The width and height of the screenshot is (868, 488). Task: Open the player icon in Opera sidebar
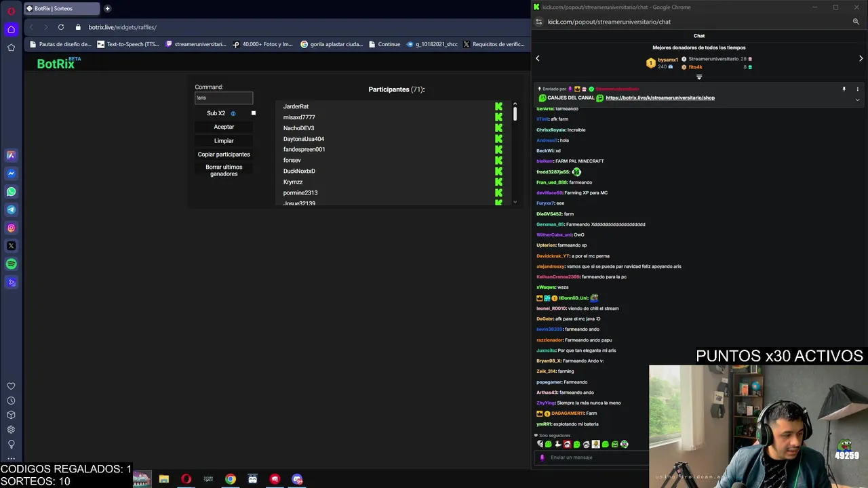11,283
